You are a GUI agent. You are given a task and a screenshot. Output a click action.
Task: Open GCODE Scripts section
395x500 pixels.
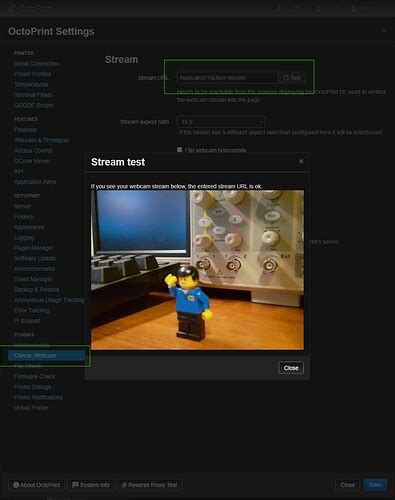pyautogui.click(x=34, y=105)
